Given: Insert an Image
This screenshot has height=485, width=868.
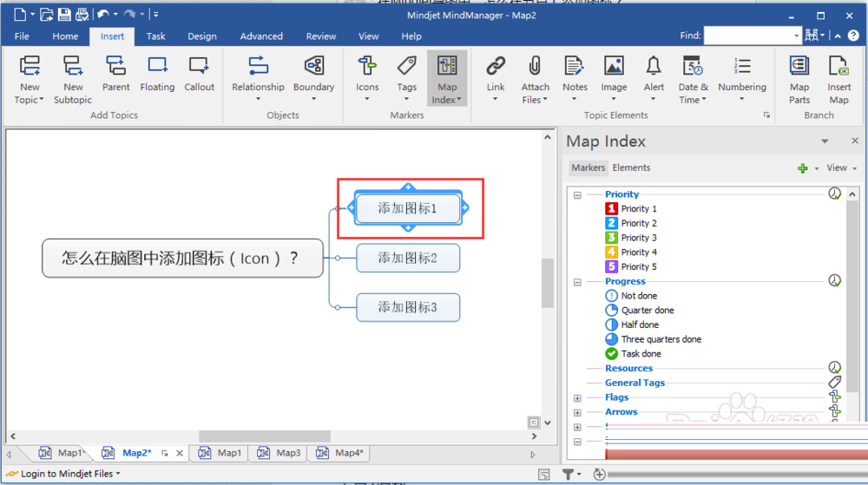Looking at the screenshot, I should (614, 78).
